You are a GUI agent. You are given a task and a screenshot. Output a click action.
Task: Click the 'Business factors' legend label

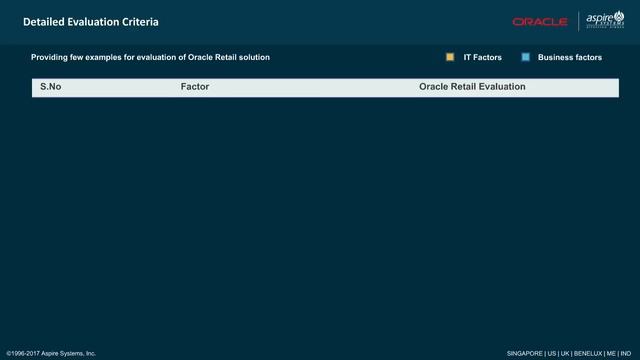click(x=570, y=58)
